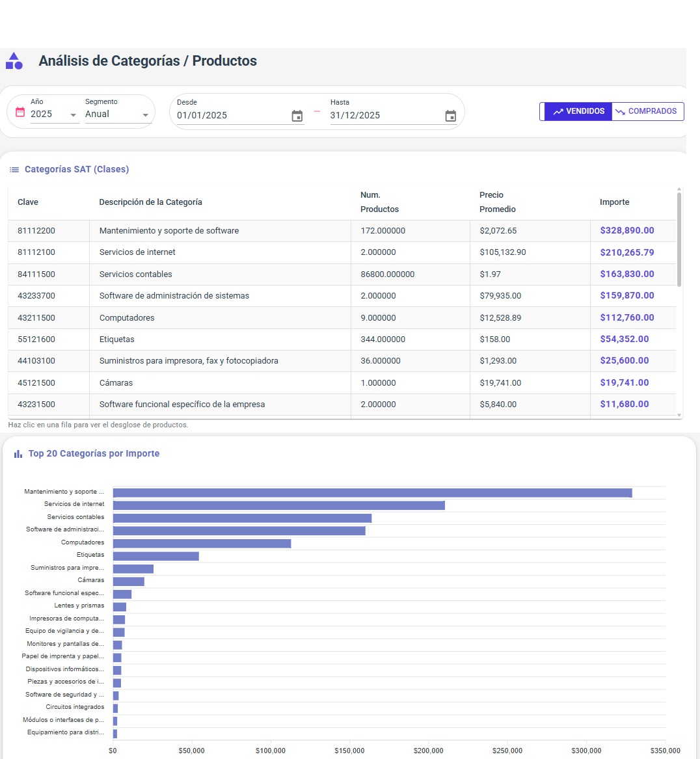
Task: Click the shapes logo icon beside page title
Action: 14,61
